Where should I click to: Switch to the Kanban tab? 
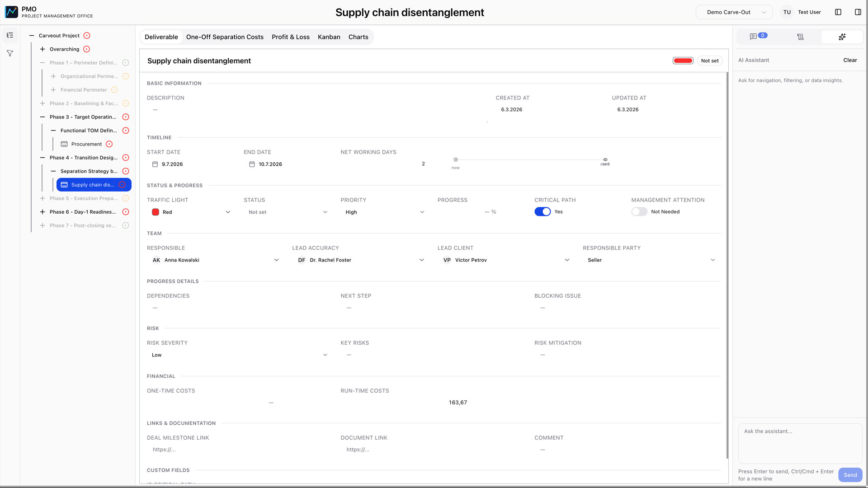pyautogui.click(x=329, y=37)
